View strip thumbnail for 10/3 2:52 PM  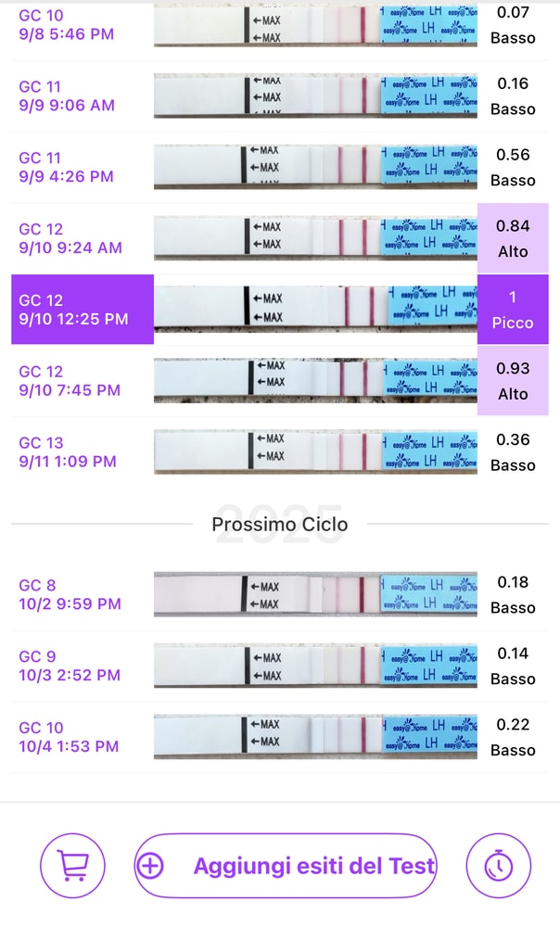tap(315, 666)
